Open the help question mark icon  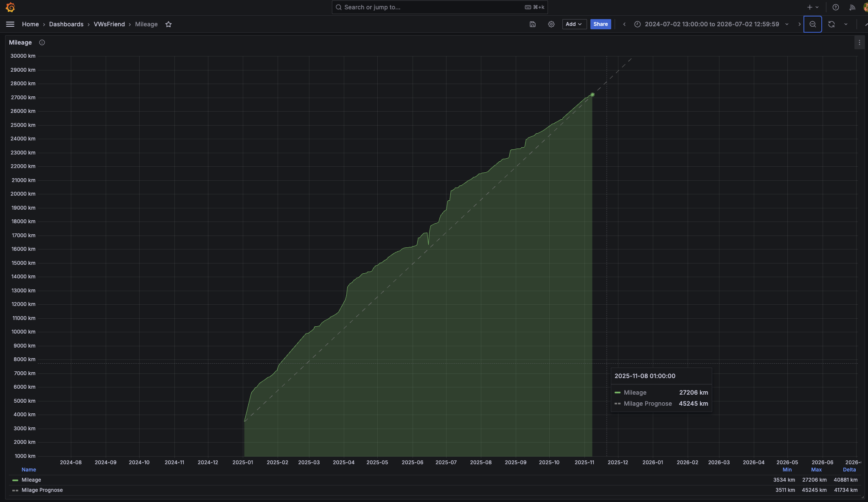(835, 7)
